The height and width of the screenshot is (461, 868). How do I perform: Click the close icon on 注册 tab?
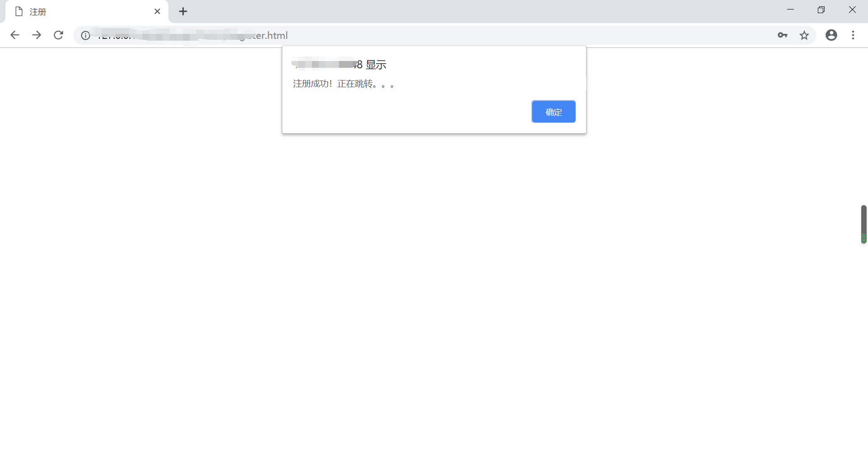pos(157,11)
